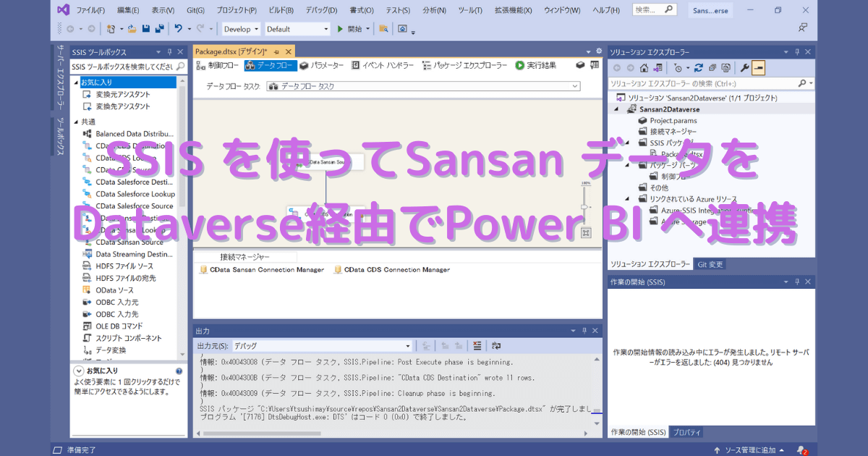
Task: Click the Sync/Refresh icon in Solution Explorer
Action: (x=699, y=68)
